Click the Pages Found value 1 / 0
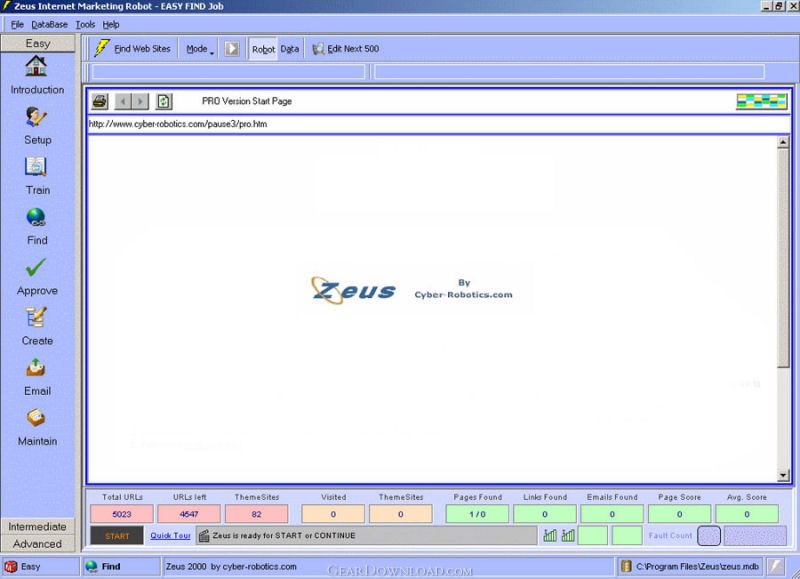This screenshot has width=800, height=579. click(x=478, y=514)
